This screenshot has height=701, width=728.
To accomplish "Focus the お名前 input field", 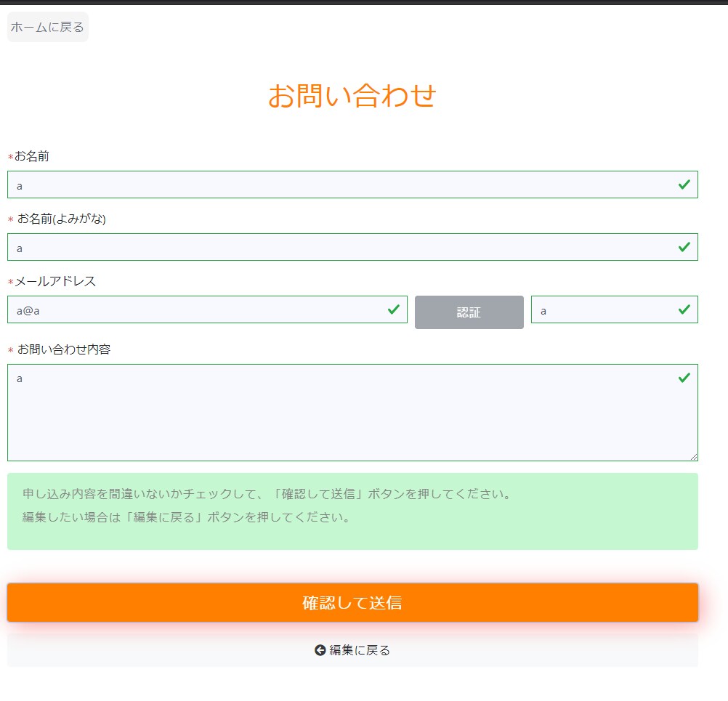I will coord(352,185).
